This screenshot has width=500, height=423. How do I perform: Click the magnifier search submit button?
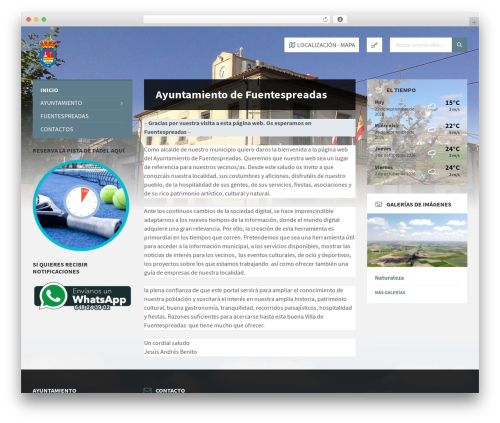(459, 45)
